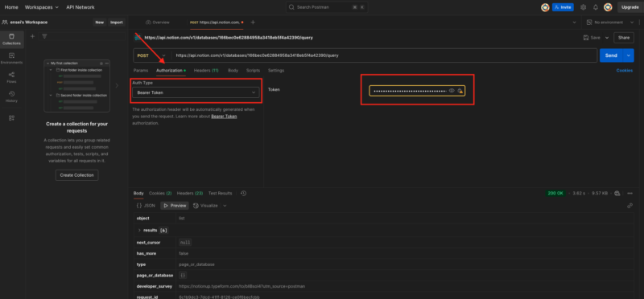Viewport: 644px width, 299px height.
Task: Switch to the Scripts tab
Action: point(253,71)
